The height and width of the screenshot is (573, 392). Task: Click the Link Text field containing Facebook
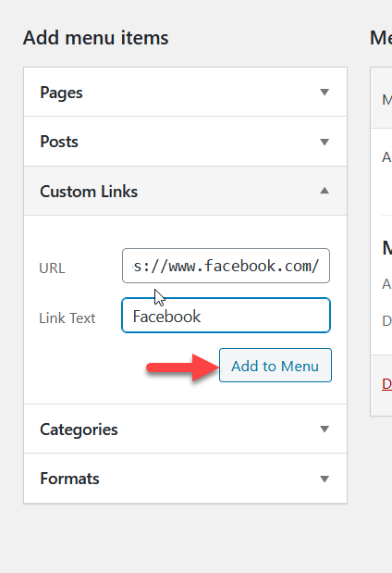coord(226,316)
